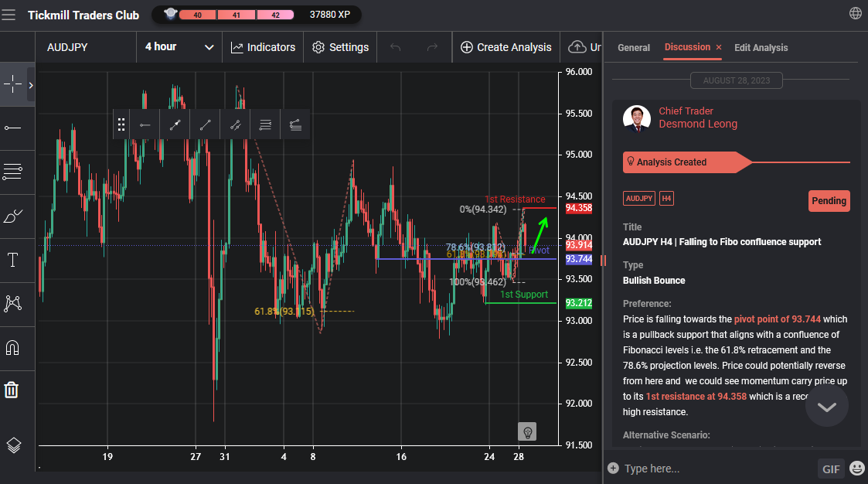Open the emoji picker
868x484 pixels.
point(857,469)
